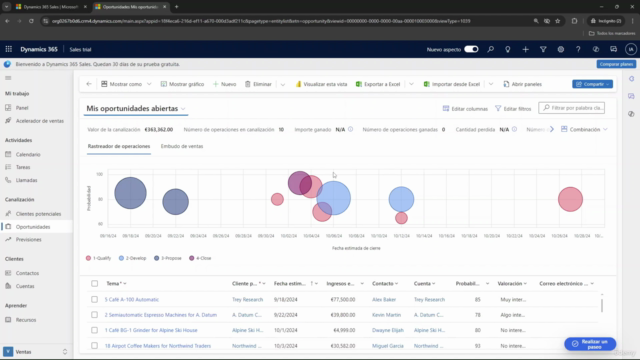
Task: Go back with the left arrow
Action: pyautogui.click(x=89, y=84)
